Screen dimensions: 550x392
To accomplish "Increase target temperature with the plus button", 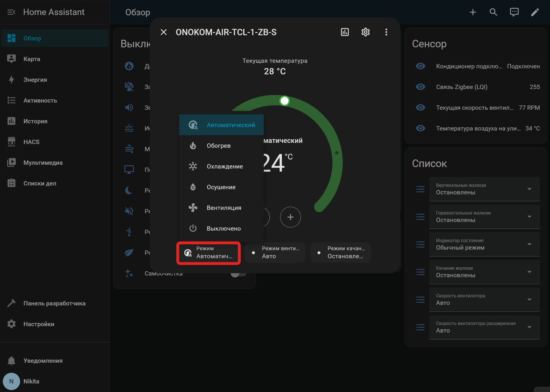I will [290, 217].
